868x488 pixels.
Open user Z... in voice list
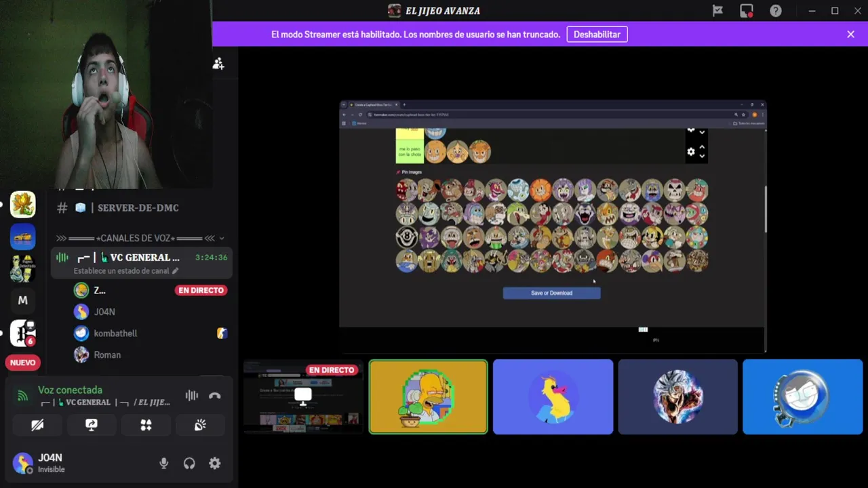99,290
